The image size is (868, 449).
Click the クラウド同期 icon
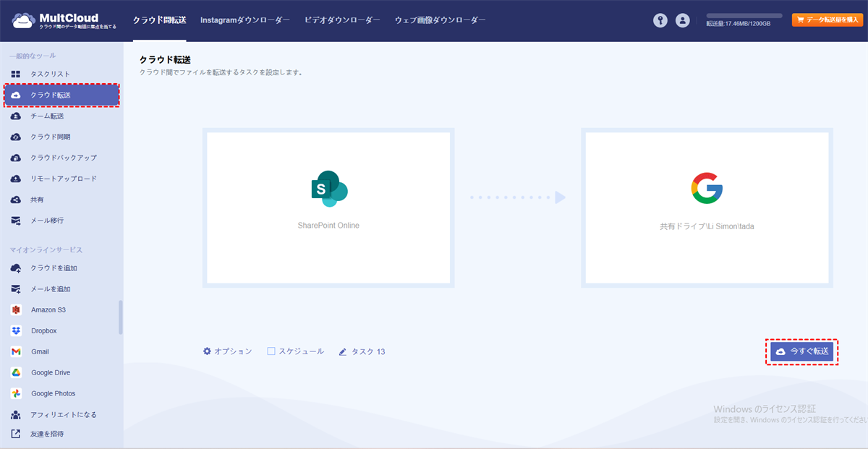click(x=16, y=137)
